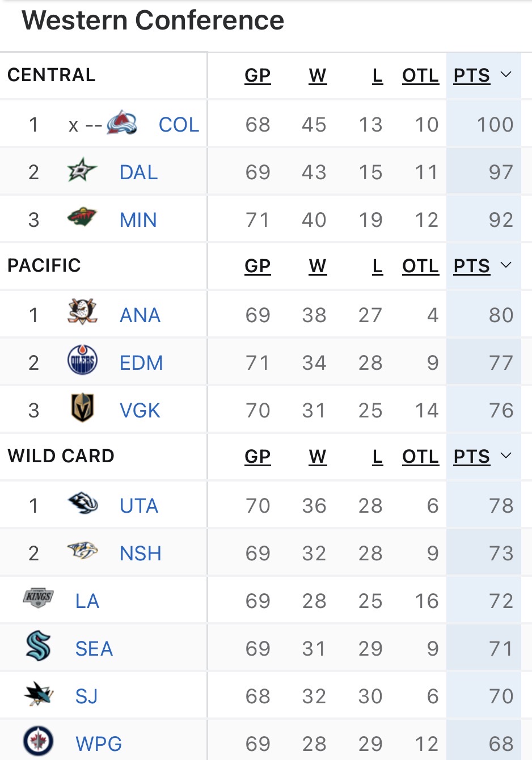Open the COL team link

pyautogui.click(x=179, y=125)
